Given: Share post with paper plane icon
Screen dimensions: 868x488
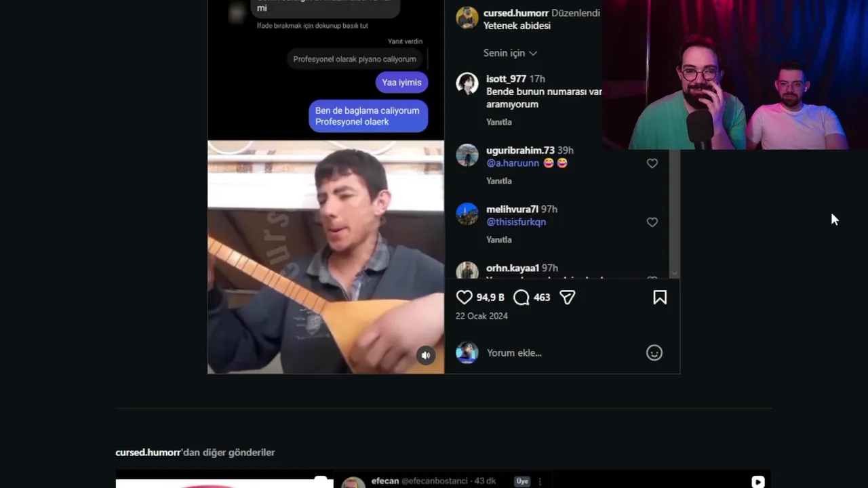Looking at the screenshot, I should (568, 298).
